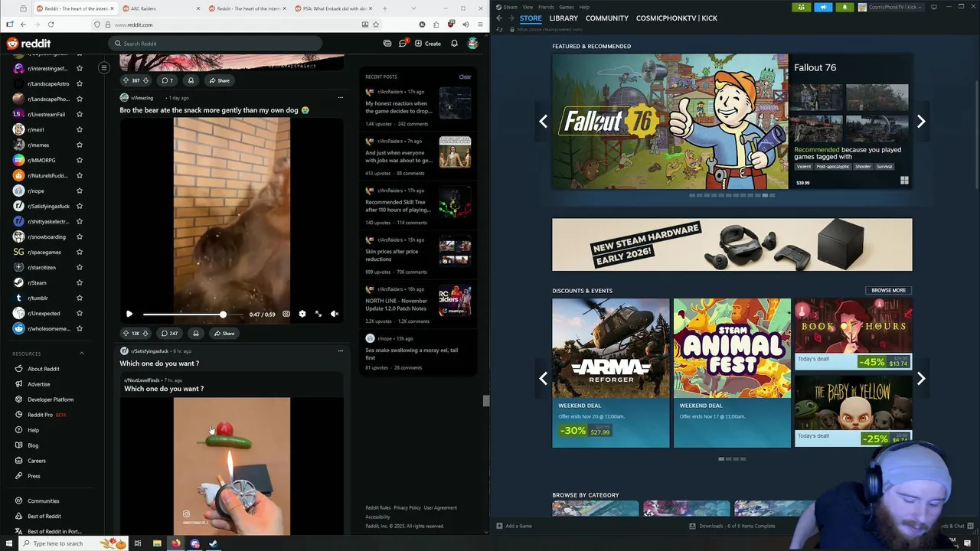
Task: Favorite r/Unexpected with the star
Action: [80, 313]
